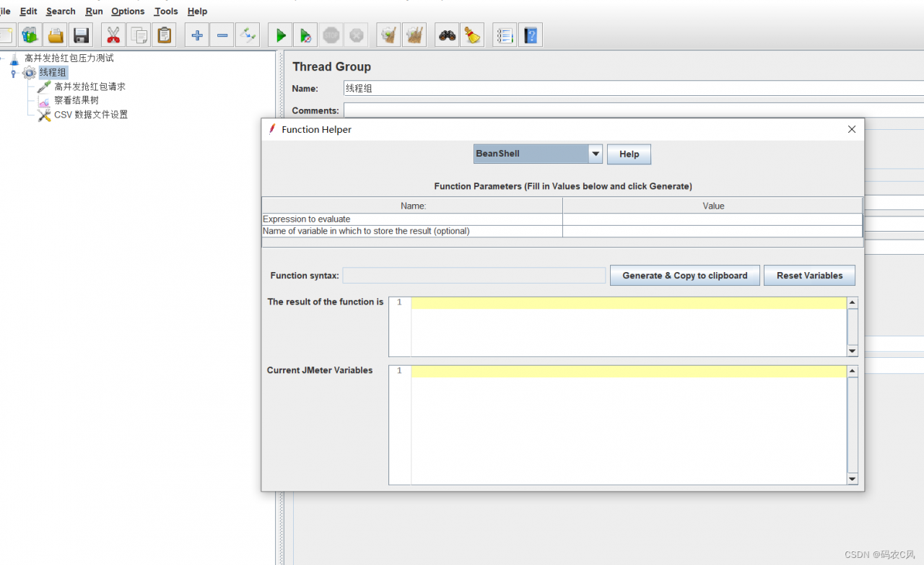924x565 pixels.
Task: Click the Thread Group Comments field
Action: [634, 110]
